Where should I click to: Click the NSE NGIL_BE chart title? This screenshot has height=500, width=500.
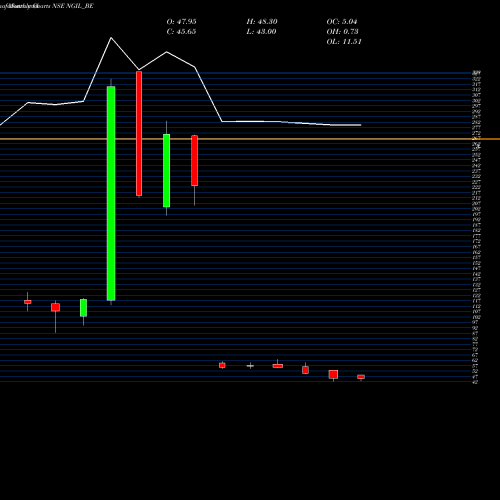tap(73, 6)
